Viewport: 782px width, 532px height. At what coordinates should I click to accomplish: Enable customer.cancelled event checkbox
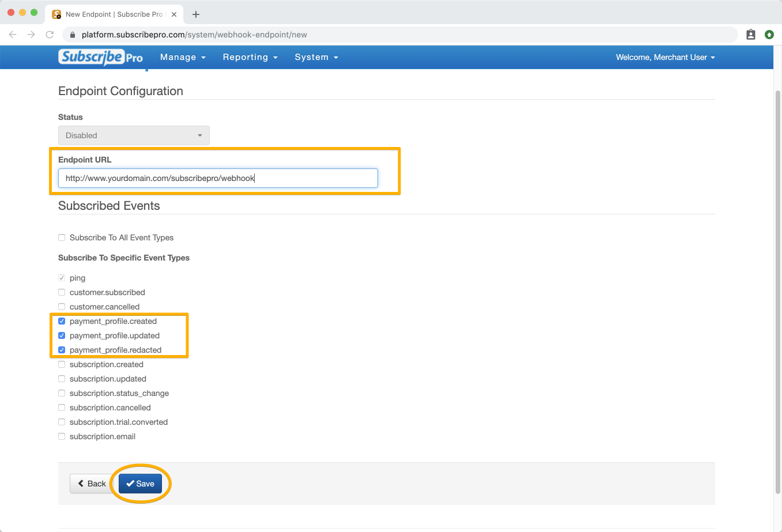pos(62,307)
